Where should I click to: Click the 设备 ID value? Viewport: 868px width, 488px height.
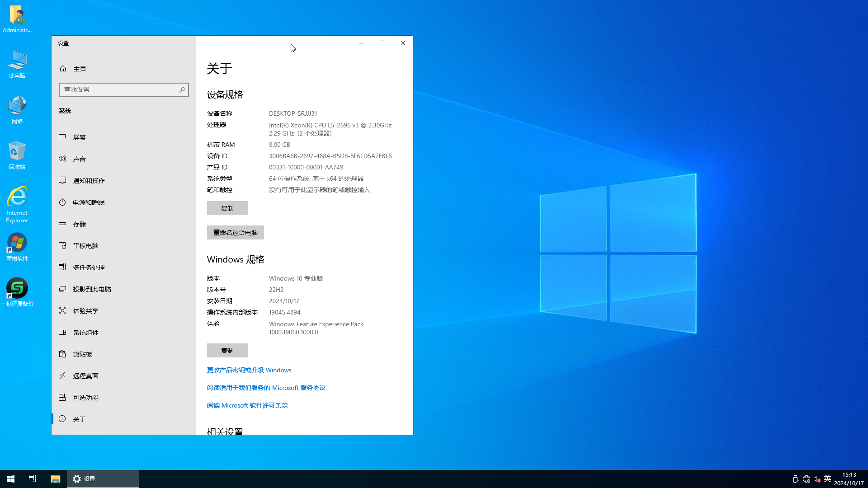[x=330, y=156]
